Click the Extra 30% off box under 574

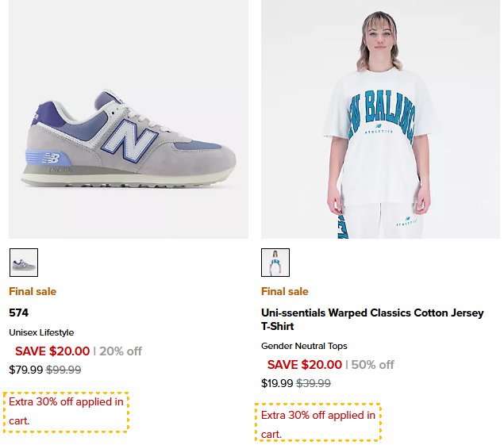[x=66, y=412]
